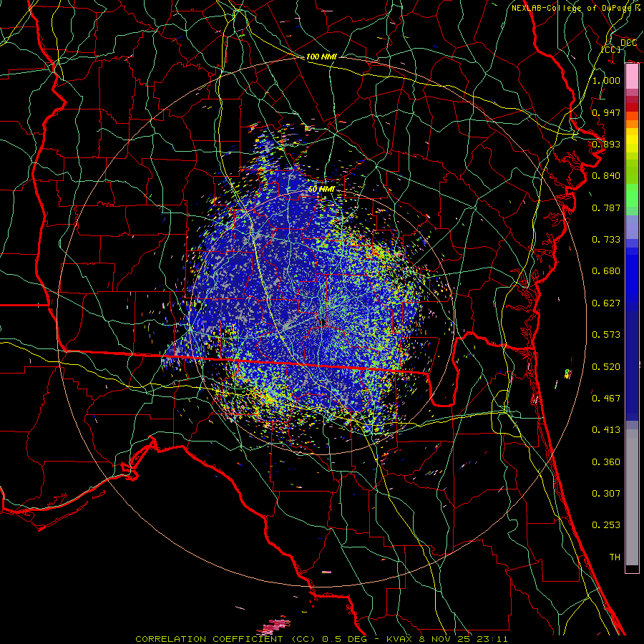This screenshot has height=644, width=644.
Task: Click the [CC] units label
Action: [x=611, y=49]
